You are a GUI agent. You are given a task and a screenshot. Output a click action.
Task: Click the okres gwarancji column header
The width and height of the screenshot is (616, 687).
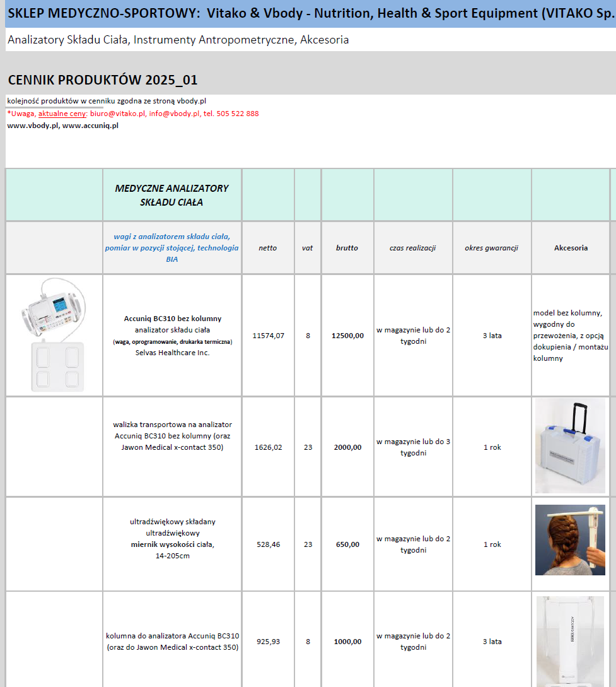[491, 247]
